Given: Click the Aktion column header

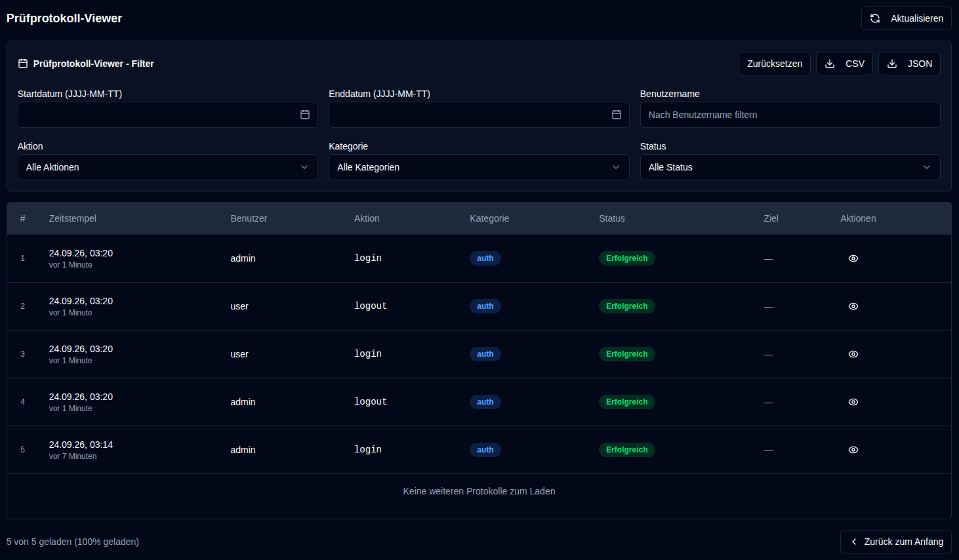Looking at the screenshot, I should point(367,218).
